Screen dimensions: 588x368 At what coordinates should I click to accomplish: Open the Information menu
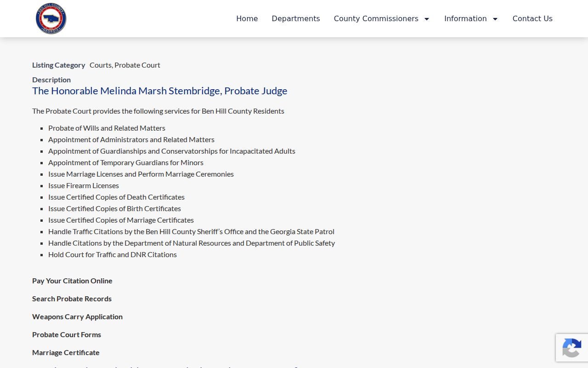465,18
